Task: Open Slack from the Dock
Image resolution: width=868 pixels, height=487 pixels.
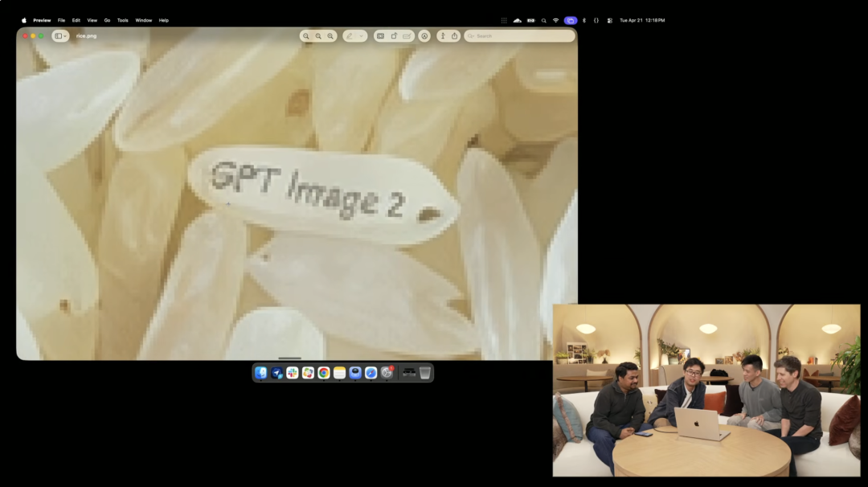Action: [293, 373]
